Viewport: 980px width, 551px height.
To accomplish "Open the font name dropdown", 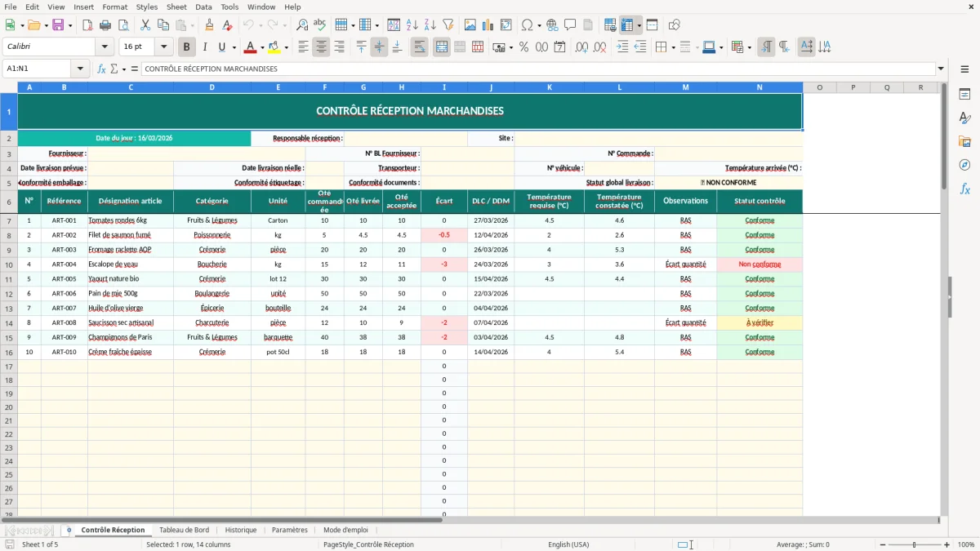I will coord(105,47).
